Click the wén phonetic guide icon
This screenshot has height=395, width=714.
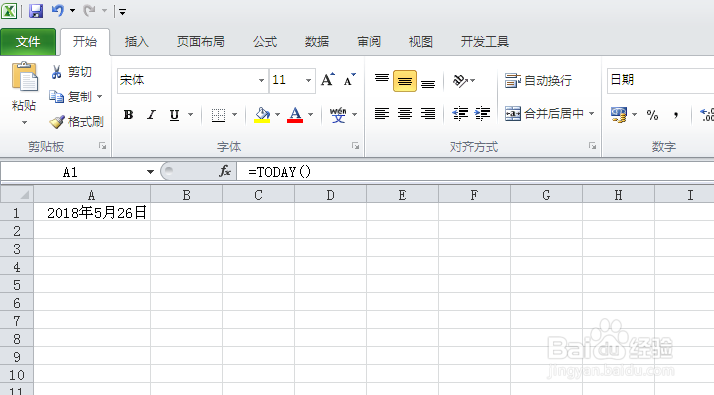338,115
